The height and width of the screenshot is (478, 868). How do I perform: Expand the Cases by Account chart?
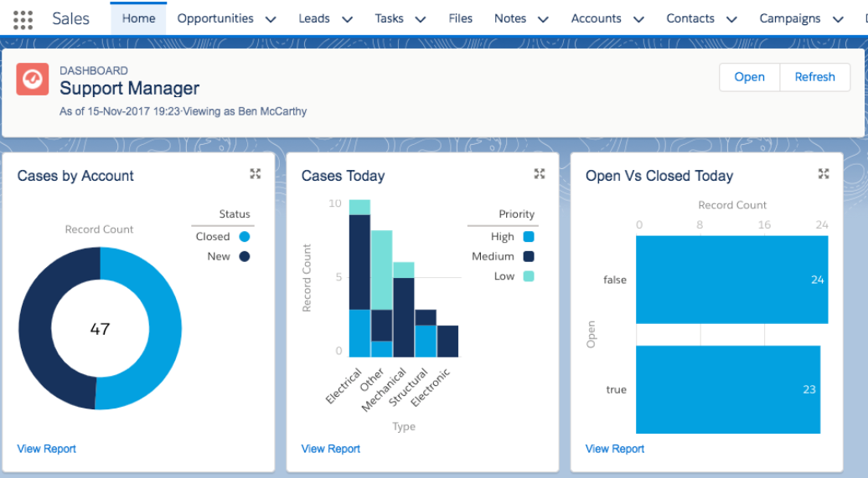coord(256,174)
